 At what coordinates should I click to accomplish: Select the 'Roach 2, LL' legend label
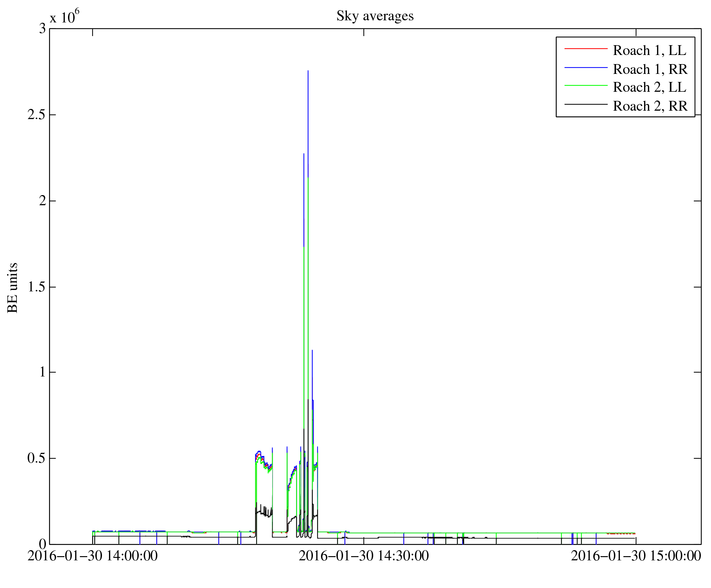click(649, 87)
